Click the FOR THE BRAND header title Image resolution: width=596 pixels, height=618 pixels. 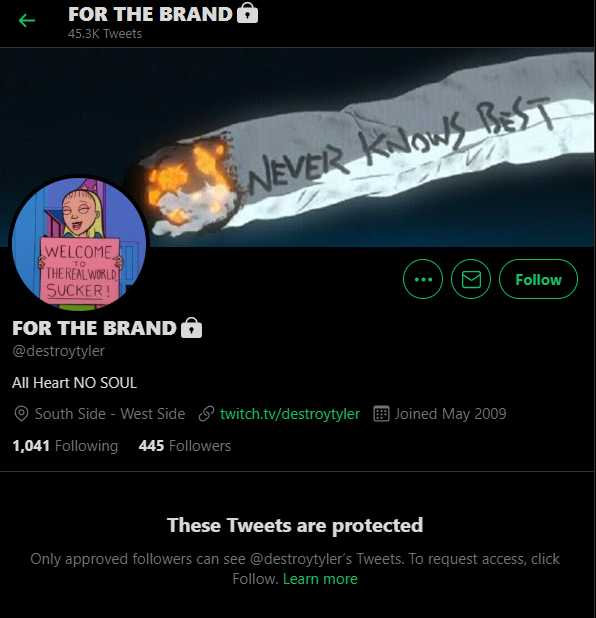click(x=150, y=14)
